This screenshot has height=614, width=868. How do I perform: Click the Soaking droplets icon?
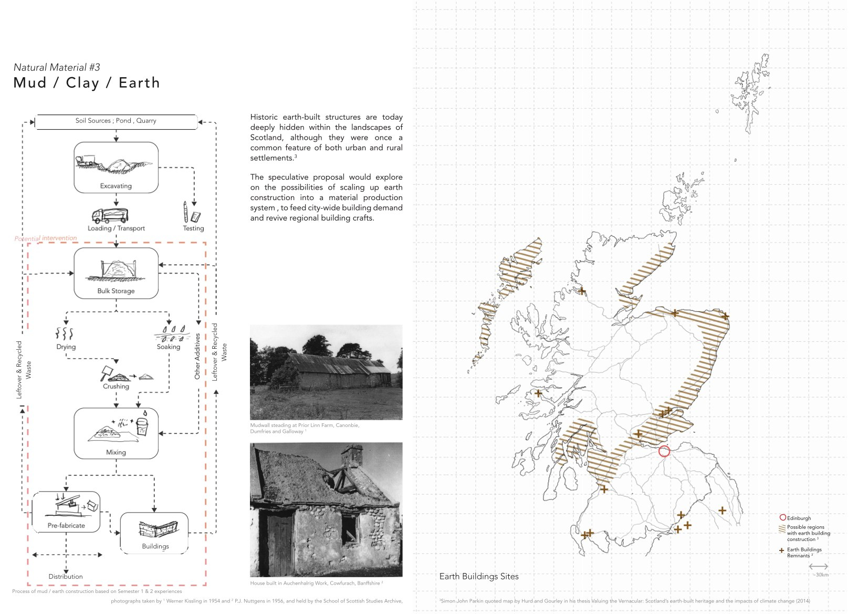coord(171,332)
